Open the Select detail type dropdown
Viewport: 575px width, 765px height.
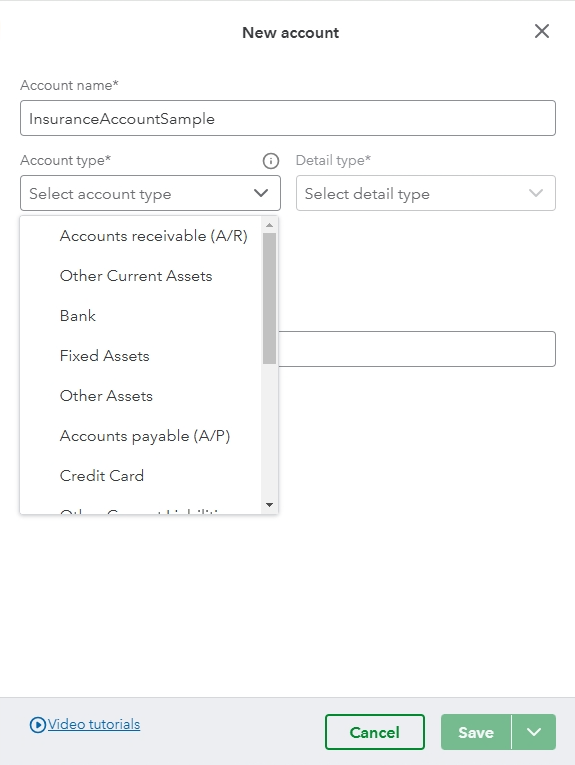(x=426, y=193)
